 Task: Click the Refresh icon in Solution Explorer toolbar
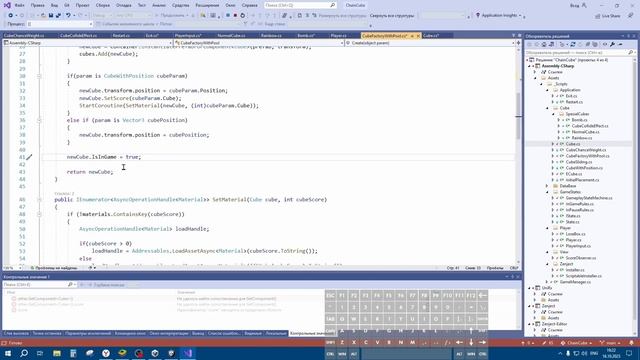click(573, 44)
